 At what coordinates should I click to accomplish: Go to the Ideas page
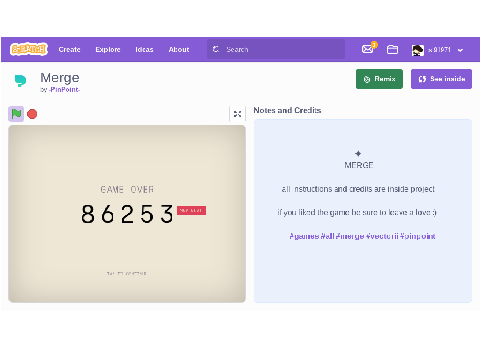144,49
